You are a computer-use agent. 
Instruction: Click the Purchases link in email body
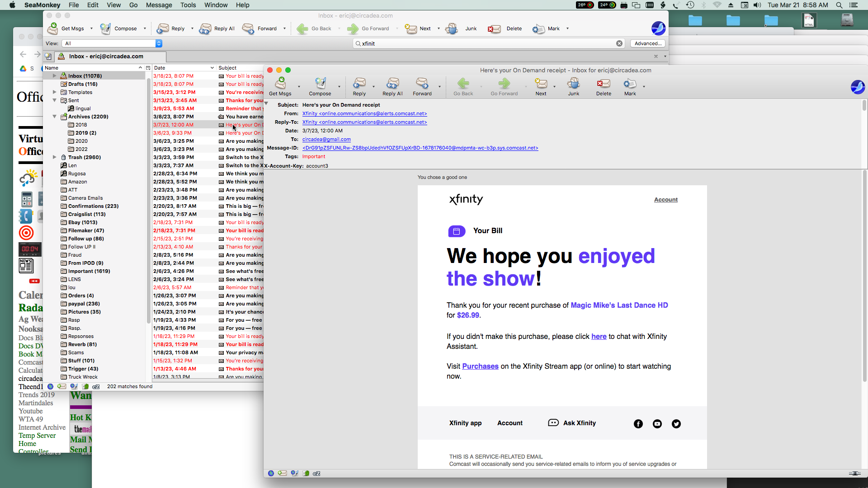pyautogui.click(x=480, y=366)
